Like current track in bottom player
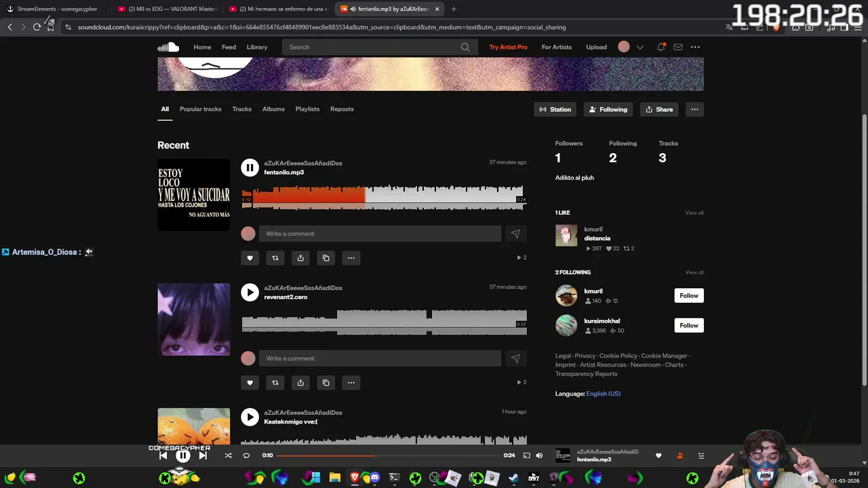868x488 pixels. 658,455
